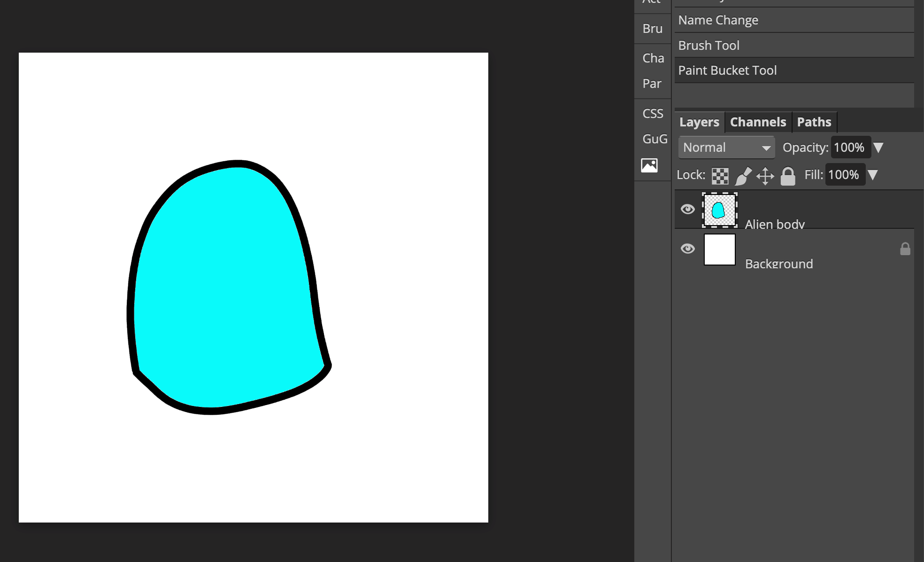Screen dimensions: 924x562
Task: Open the Opacity slider dropdown arrow
Action: pos(878,148)
